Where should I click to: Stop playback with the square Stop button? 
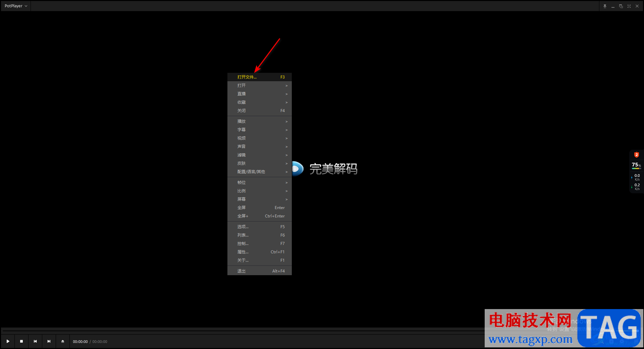point(21,341)
